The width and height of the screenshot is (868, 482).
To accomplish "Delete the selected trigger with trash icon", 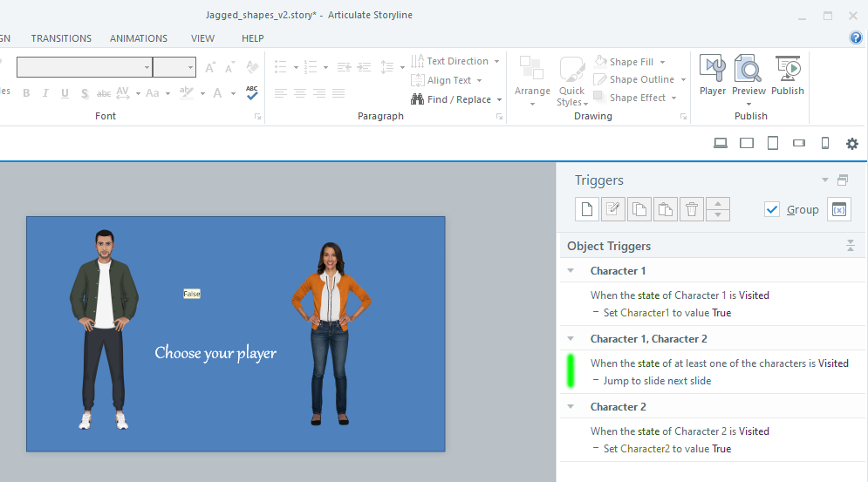I will 692,209.
